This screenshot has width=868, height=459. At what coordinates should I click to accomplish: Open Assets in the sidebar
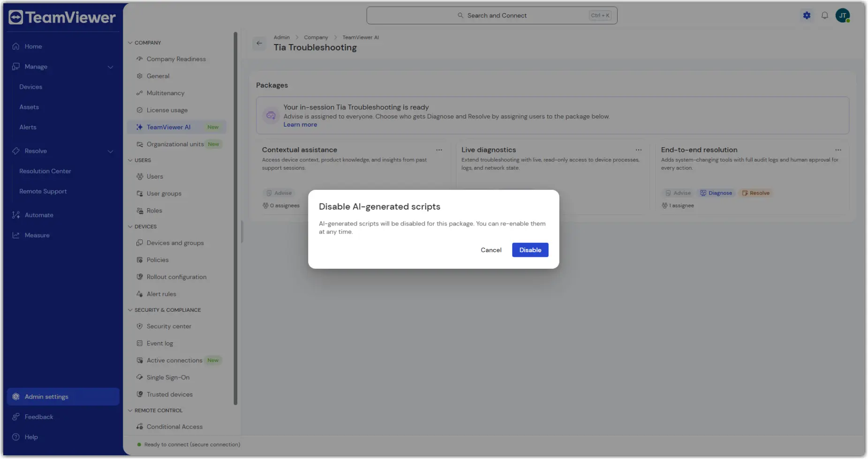[x=29, y=107]
